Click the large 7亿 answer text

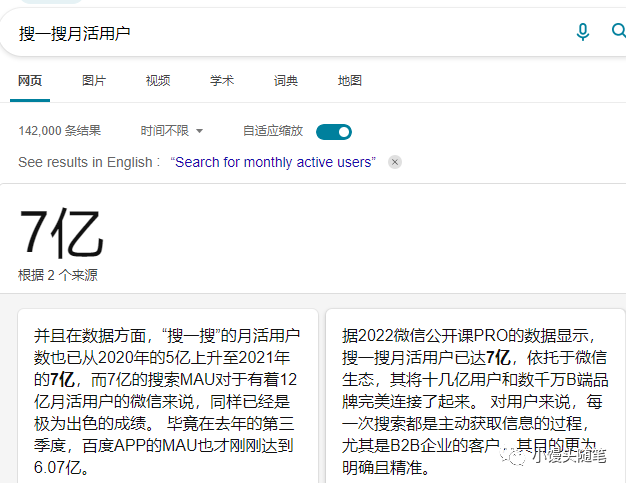pyautogui.click(x=62, y=233)
